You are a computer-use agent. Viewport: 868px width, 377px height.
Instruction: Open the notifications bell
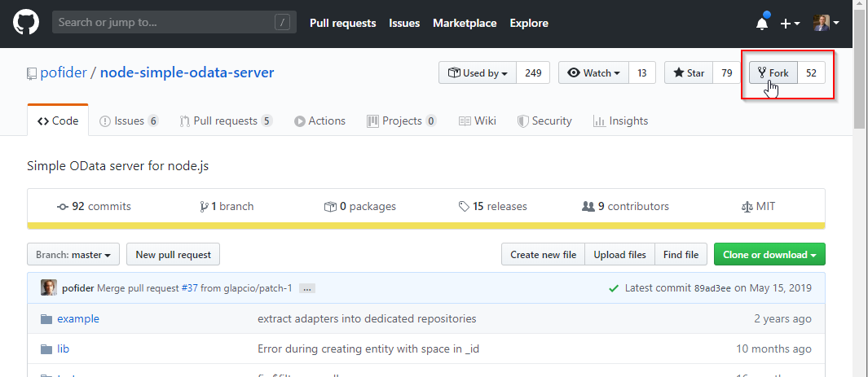tap(762, 24)
